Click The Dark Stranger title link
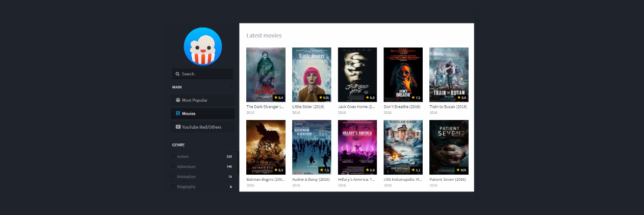644x215 pixels. tap(265, 107)
